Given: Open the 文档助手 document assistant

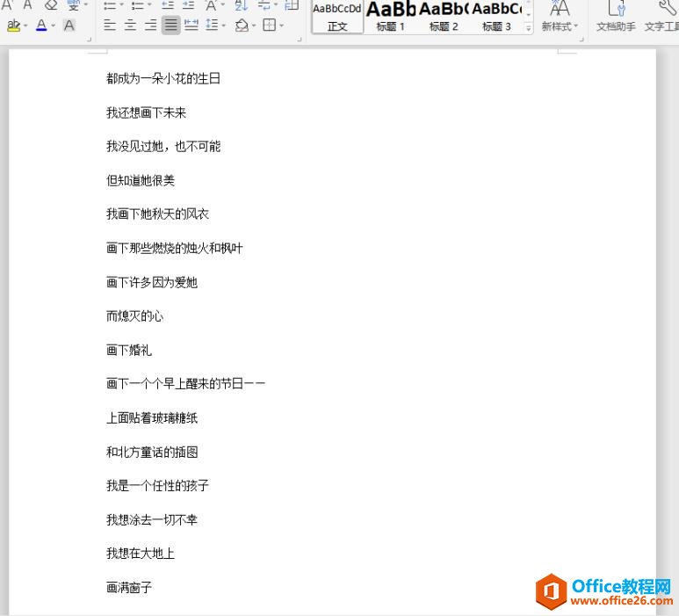Looking at the screenshot, I should tap(616, 18).
